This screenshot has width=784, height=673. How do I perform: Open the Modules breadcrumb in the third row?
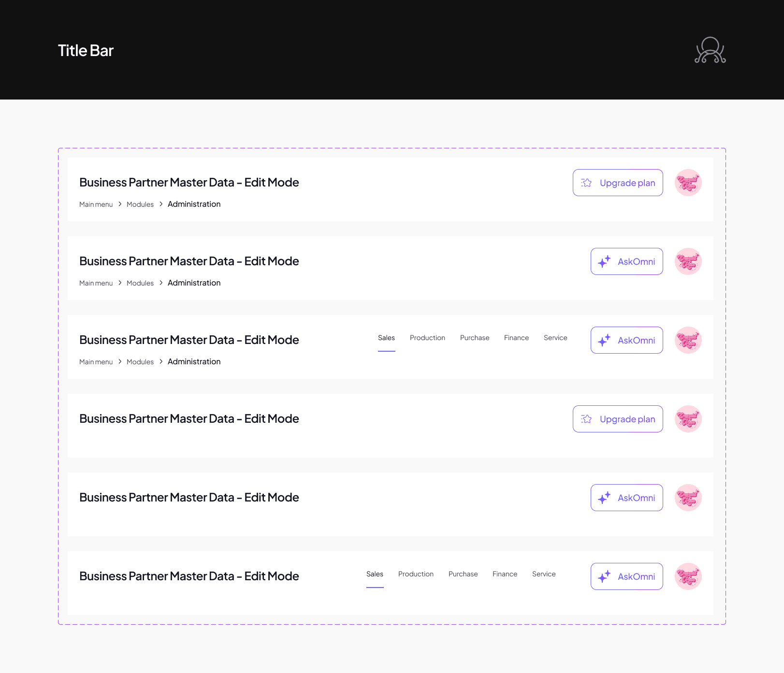point(140,362)
